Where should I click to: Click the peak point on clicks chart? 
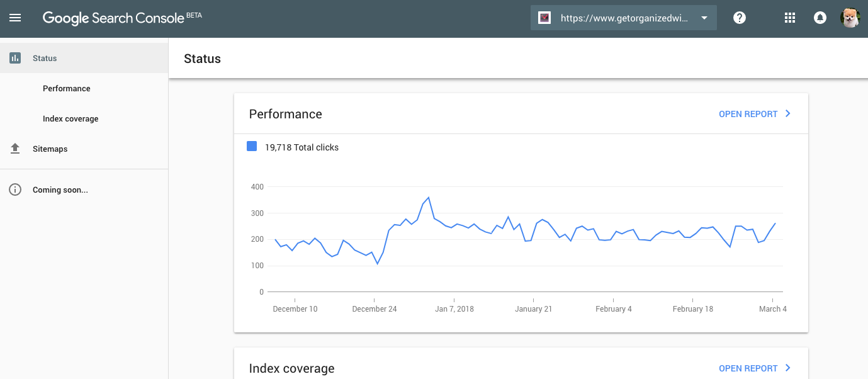click(x=429, y=198)
